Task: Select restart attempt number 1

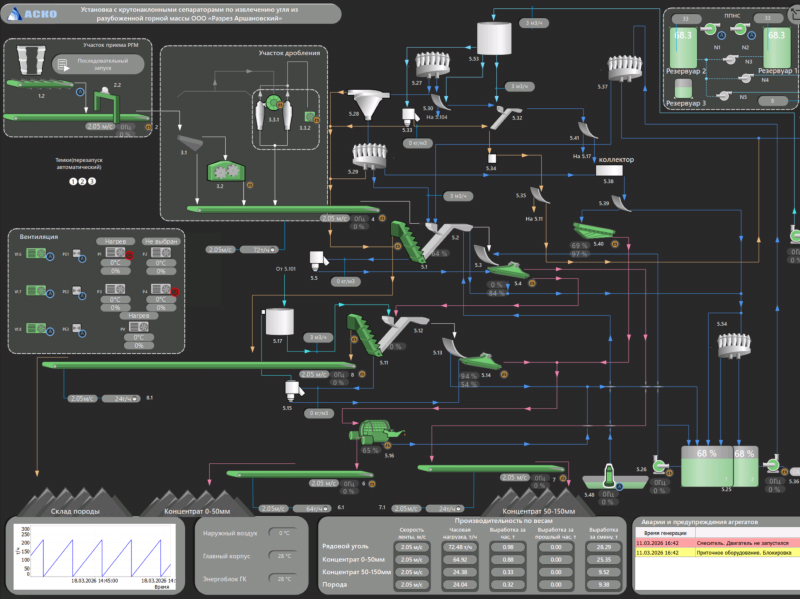Action: coord(73,181)
